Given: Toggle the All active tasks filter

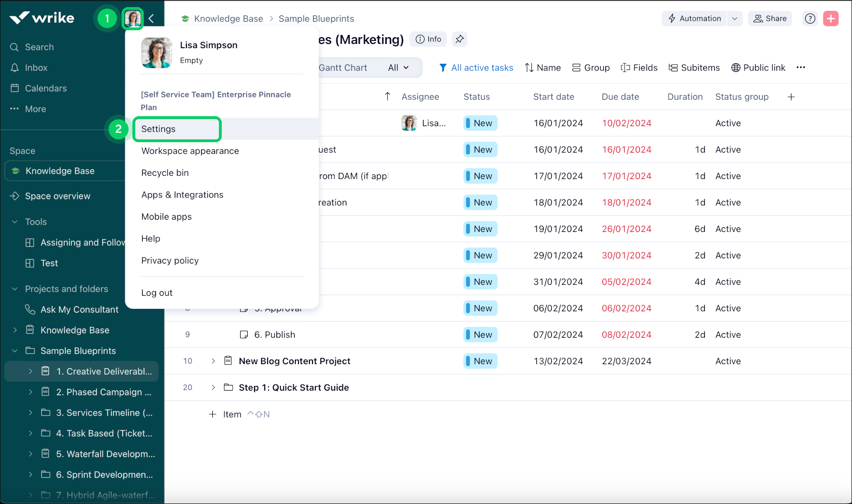Looking at the screenshot, I should point(476,68).
